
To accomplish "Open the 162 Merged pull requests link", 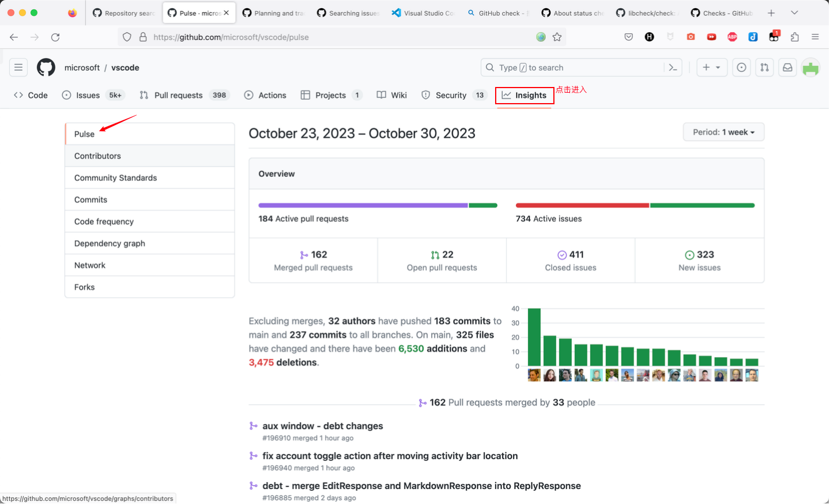I will [x=313, y=260].
